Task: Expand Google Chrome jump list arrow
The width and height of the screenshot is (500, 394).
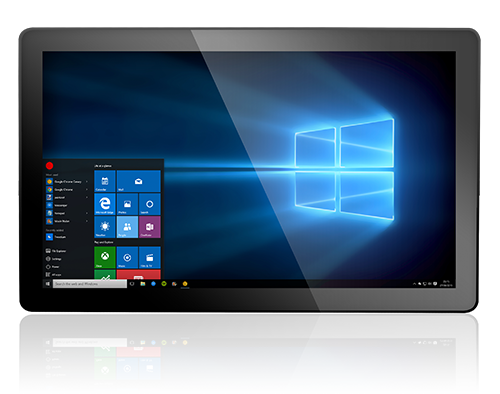Action: [x=87, y=189]
